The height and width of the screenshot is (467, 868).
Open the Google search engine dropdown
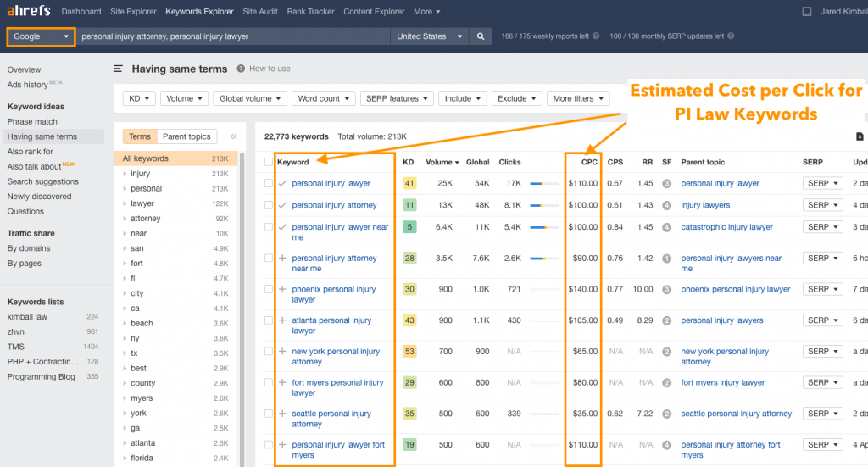pyautogui.click(x=41, y=36)
